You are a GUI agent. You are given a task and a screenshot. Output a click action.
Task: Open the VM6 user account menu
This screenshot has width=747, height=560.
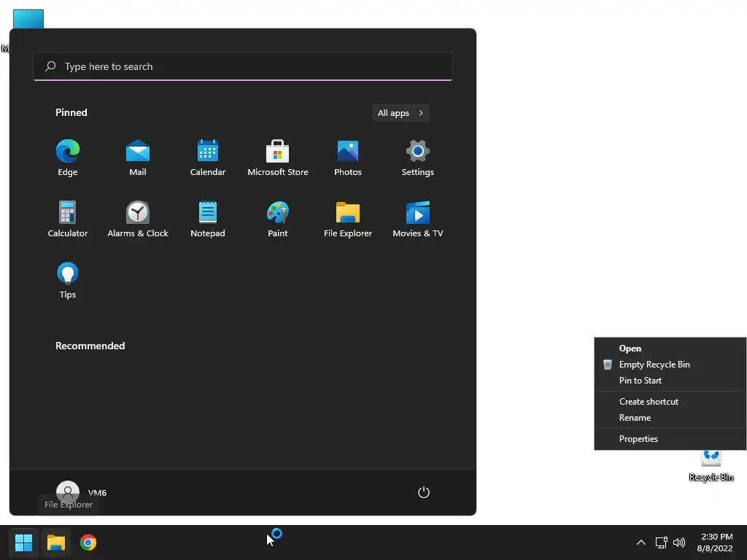(x=82, y=492)
